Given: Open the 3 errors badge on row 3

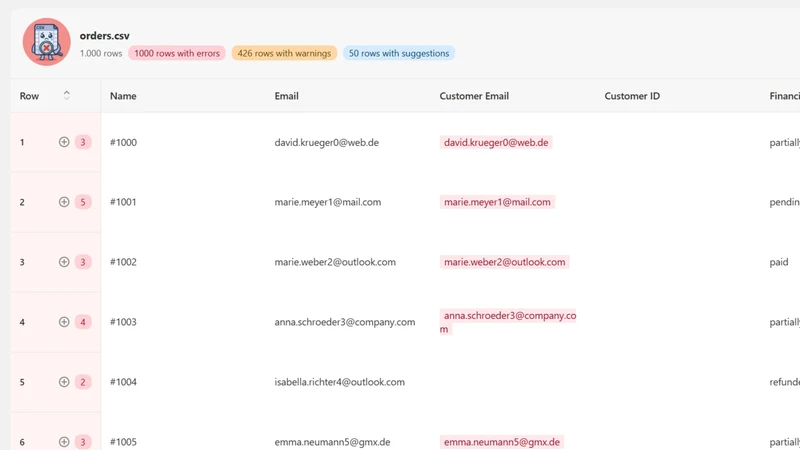Looking at the screenshot, I should tap(83, 262).
